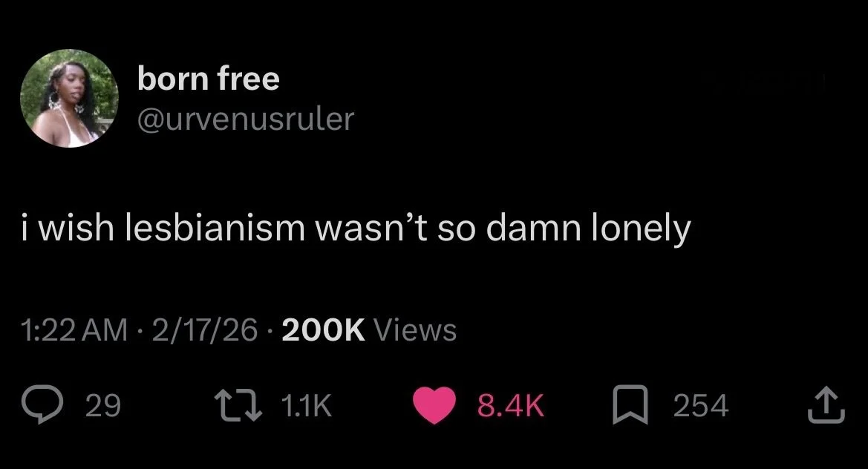
Task: Show reposts via 1.1K count
Action: click(307, 405)
